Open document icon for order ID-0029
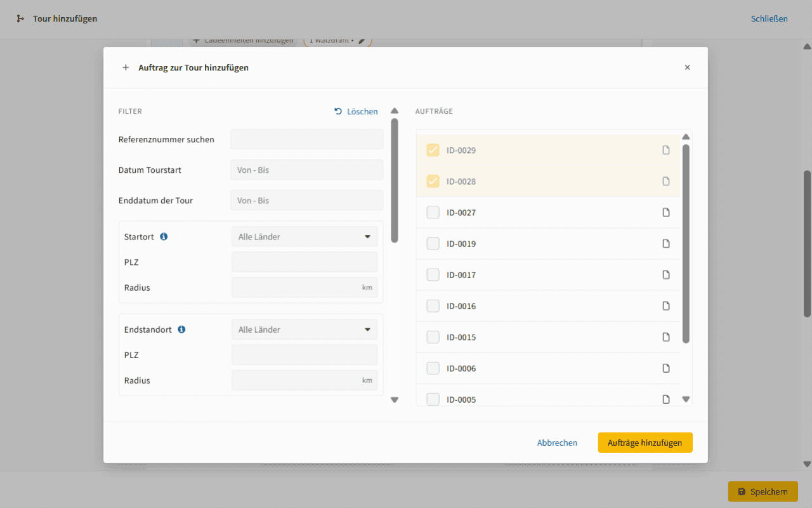 [x=666, y=150]
